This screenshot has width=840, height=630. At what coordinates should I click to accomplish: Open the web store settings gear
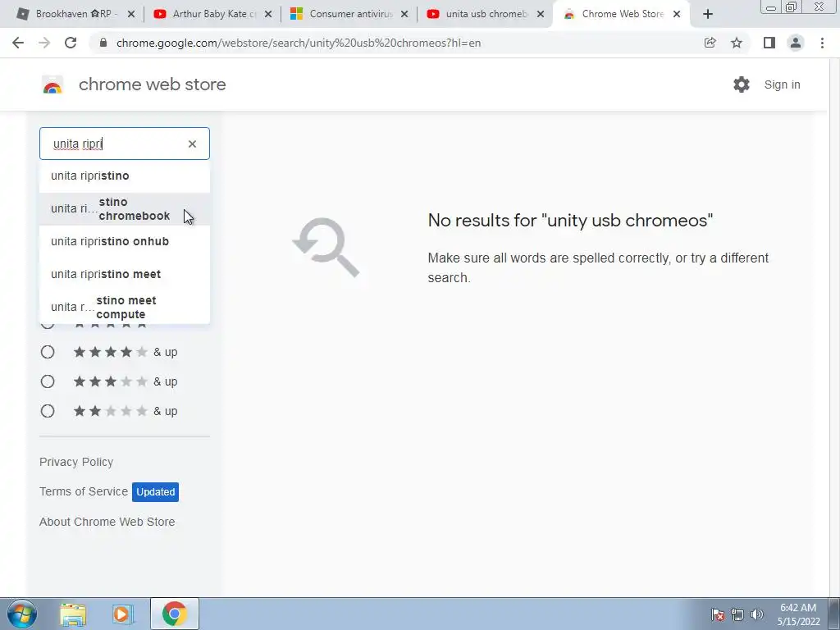[742, 84]
